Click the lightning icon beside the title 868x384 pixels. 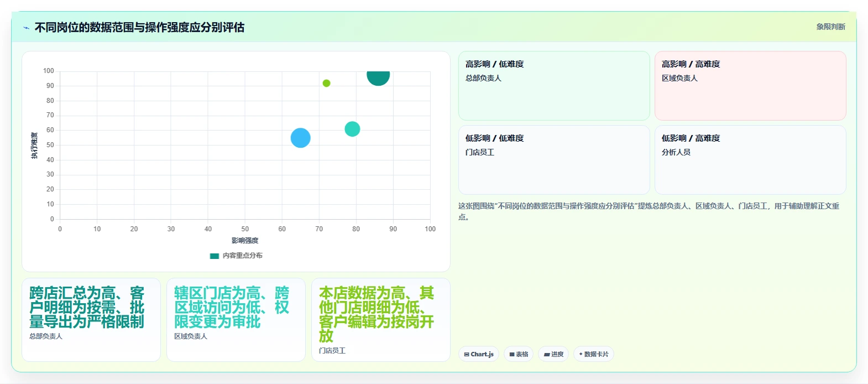tap(26, 28)
